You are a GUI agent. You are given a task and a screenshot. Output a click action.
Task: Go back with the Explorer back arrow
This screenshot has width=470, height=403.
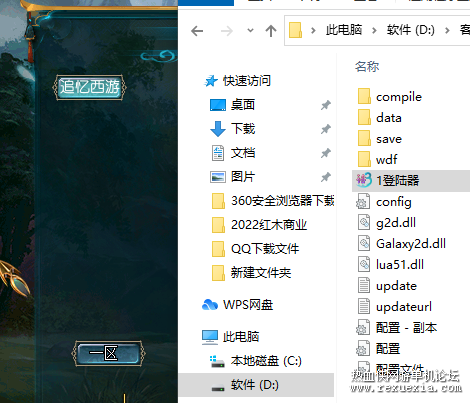point(197,31)
